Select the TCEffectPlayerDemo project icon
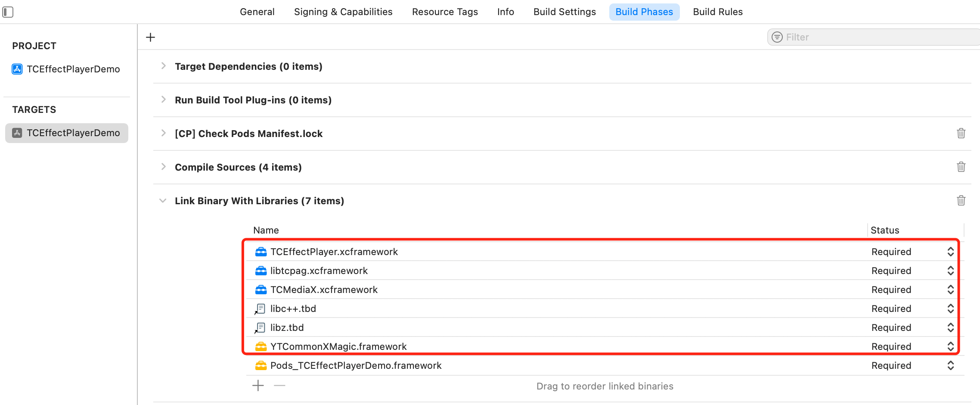The width and height of the screenshot is (980, 405). tap(17, 69)
